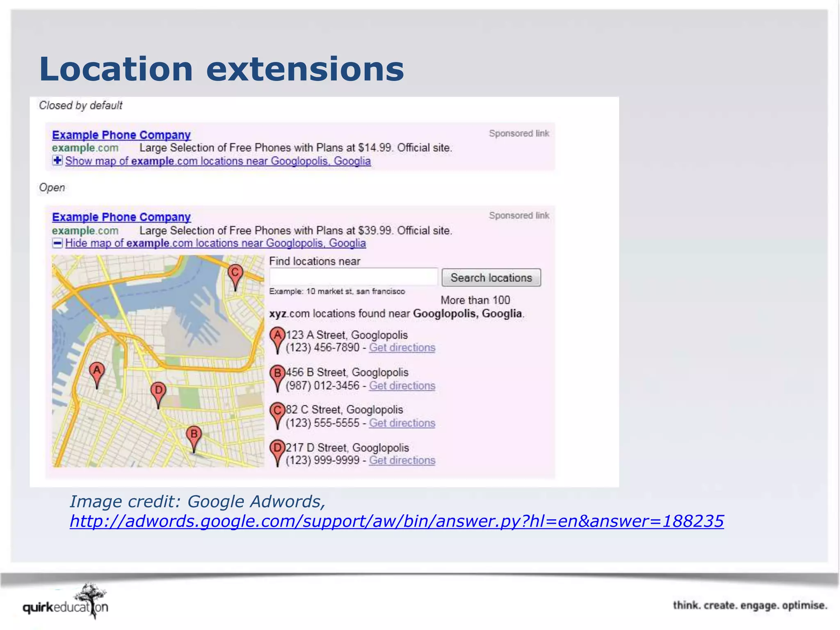Click the '217 D Street, Googlopolis' address
The width and height of the screenshot is (840, 630).
point(347,448)
